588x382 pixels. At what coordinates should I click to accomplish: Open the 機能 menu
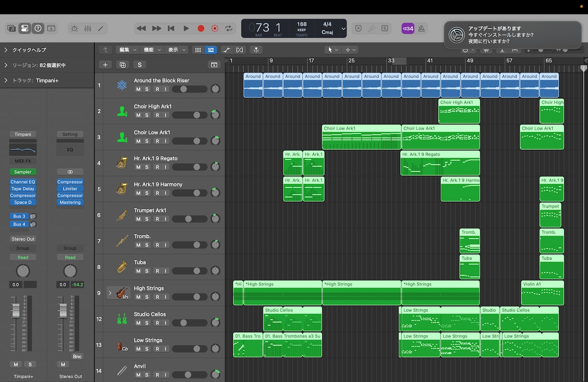152,50
